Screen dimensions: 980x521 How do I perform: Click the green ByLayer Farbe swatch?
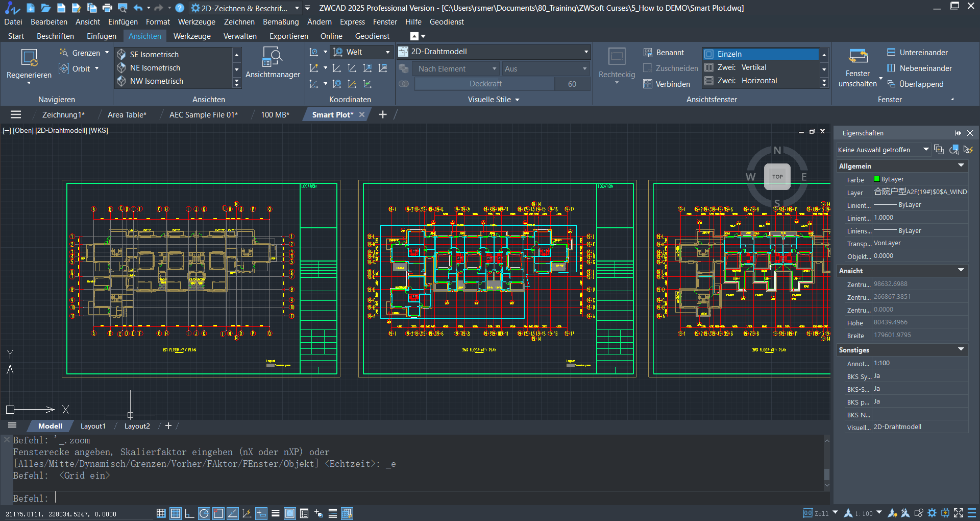(877, 179)
